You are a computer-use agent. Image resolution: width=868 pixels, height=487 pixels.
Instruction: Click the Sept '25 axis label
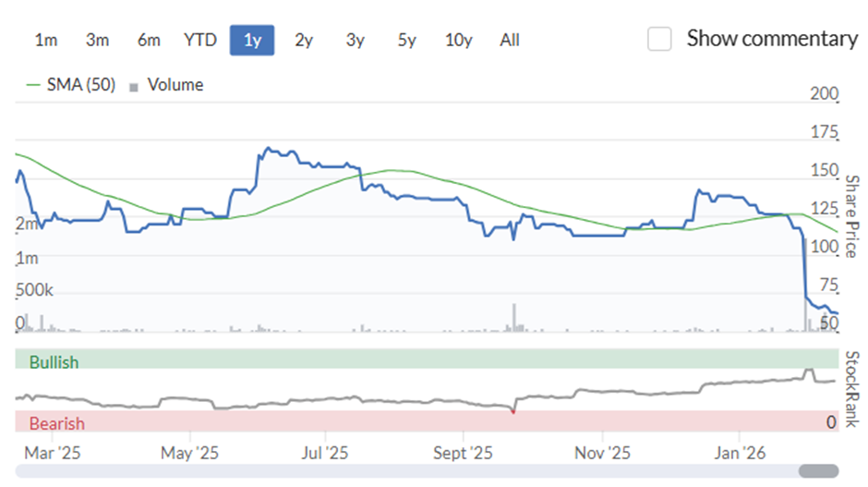463,453
